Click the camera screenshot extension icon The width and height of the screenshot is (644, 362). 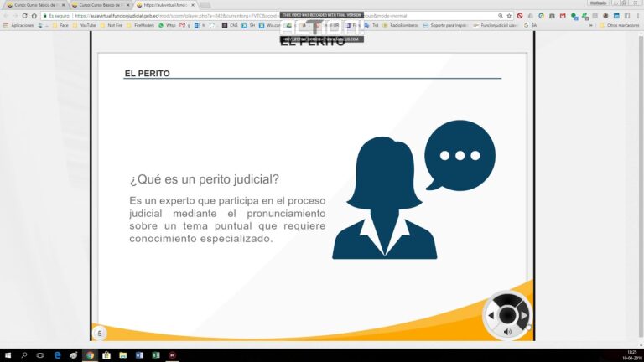tap(552, 16)
